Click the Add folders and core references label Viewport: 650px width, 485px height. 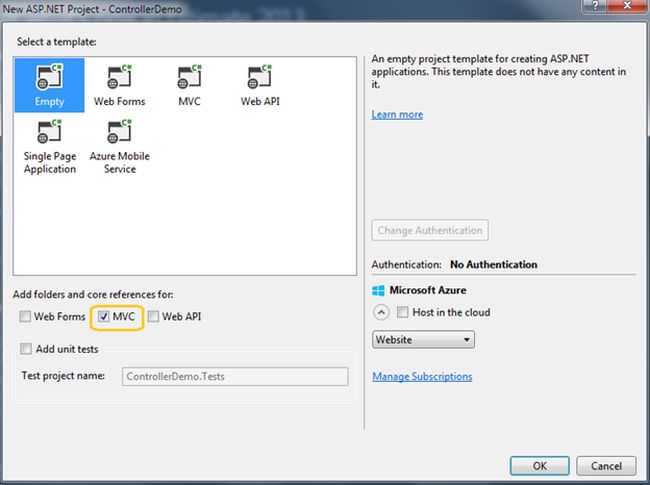(x=93, y=295)
